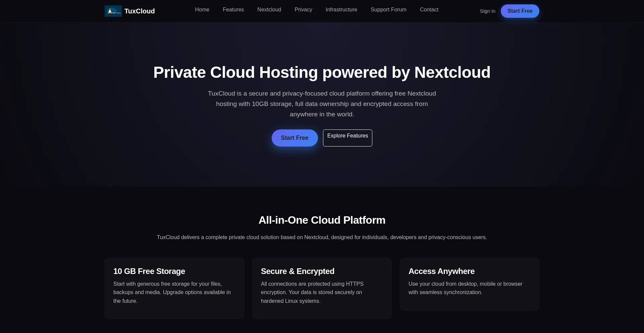Click the description about generous free storage
The width and height of the screenshot is (644, 333).
tap(172, 292)
